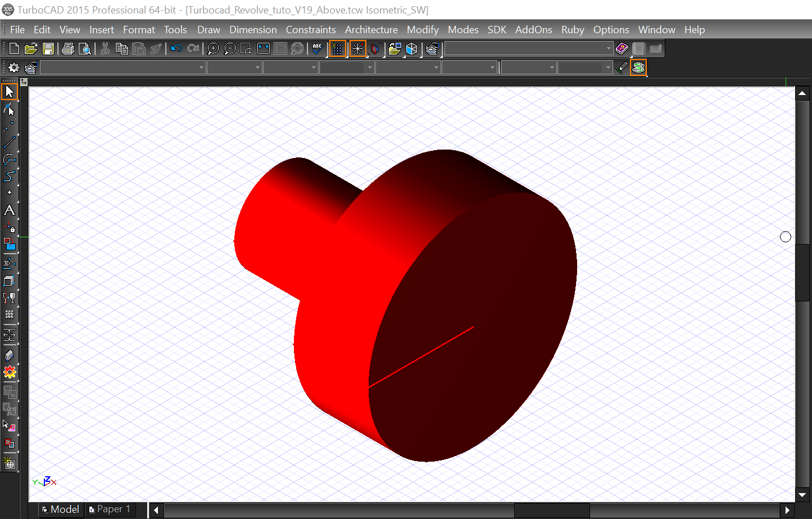Create a new drawing with New icon

pos(15,49)
